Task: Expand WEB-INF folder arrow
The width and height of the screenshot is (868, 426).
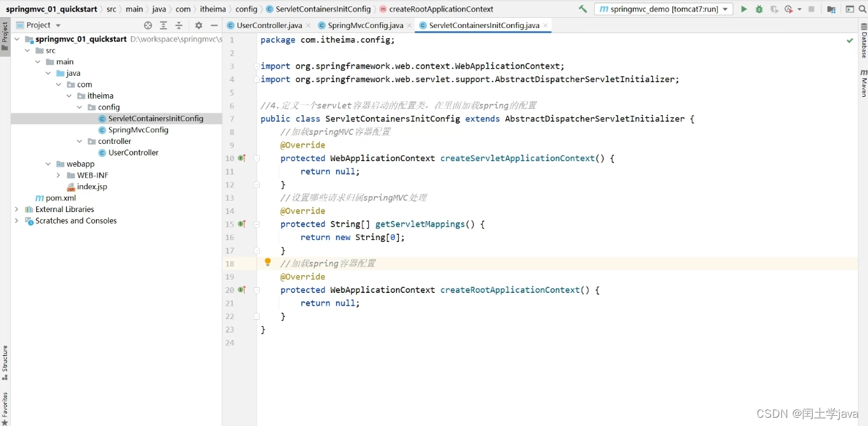Action: click(59, 175)
